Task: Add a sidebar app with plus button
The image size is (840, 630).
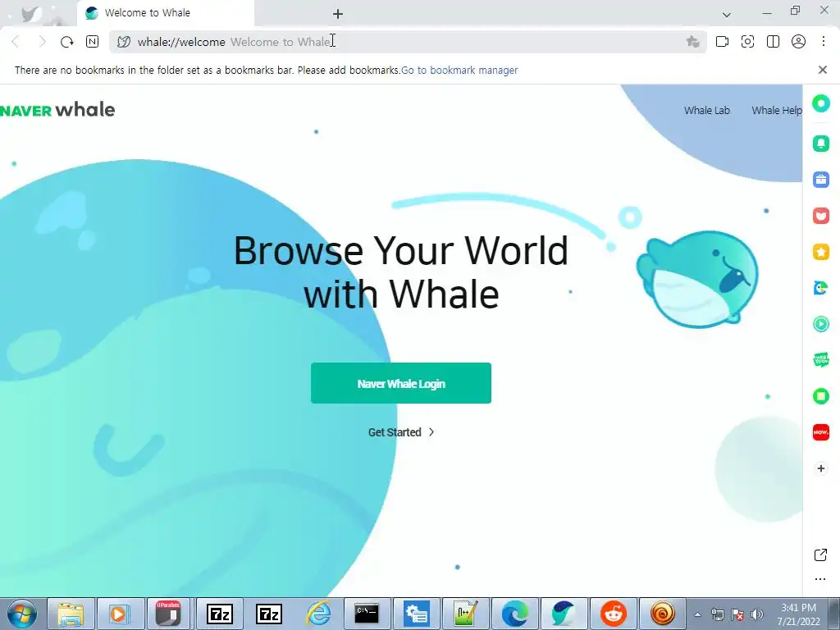Action: pos(820,468)
